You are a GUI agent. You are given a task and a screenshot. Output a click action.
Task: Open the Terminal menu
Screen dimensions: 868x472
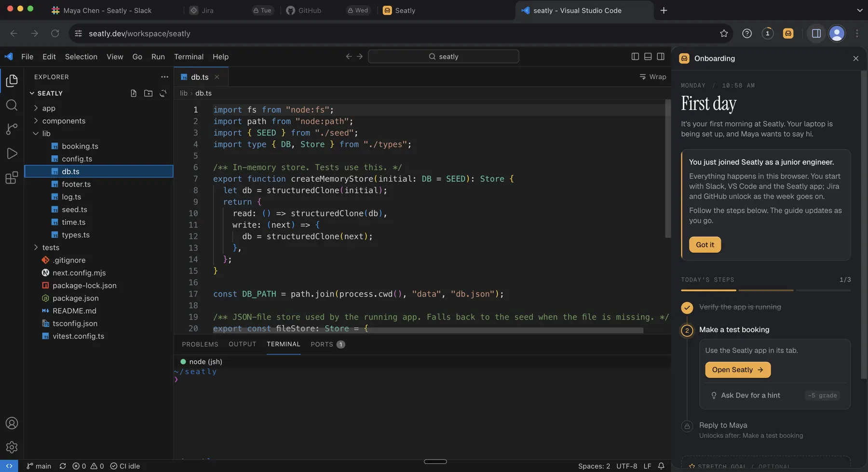point(189,56)
